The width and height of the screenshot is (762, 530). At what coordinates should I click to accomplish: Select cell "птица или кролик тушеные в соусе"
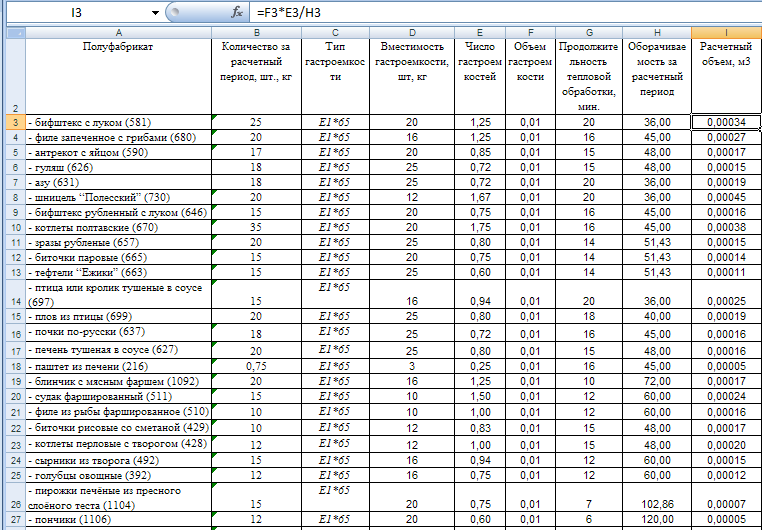119,294
